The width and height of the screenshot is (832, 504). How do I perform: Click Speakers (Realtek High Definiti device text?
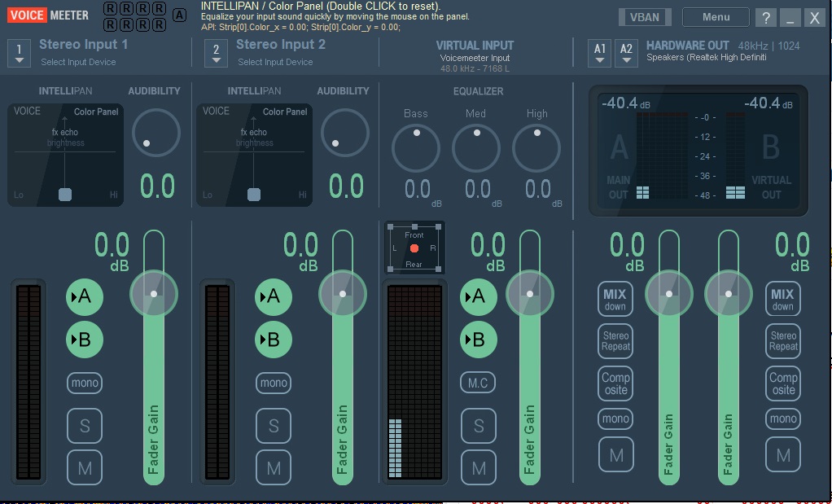pos(707,57)
